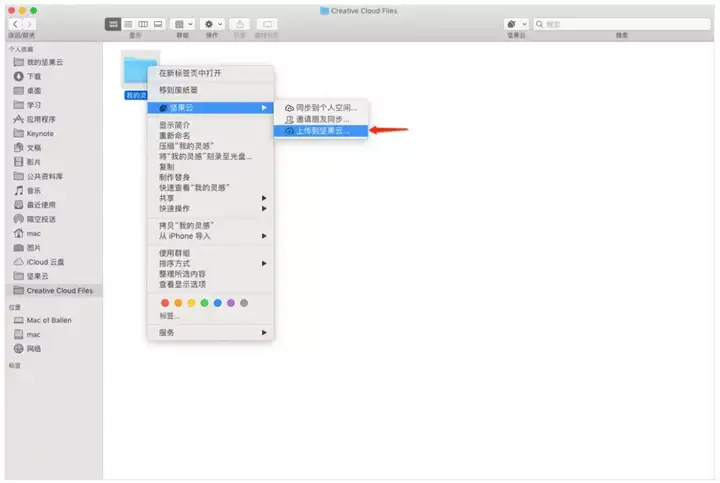Open the 坚果云 toolbar dropdown
The image size is (720, 483).
[x=517, y=24]
